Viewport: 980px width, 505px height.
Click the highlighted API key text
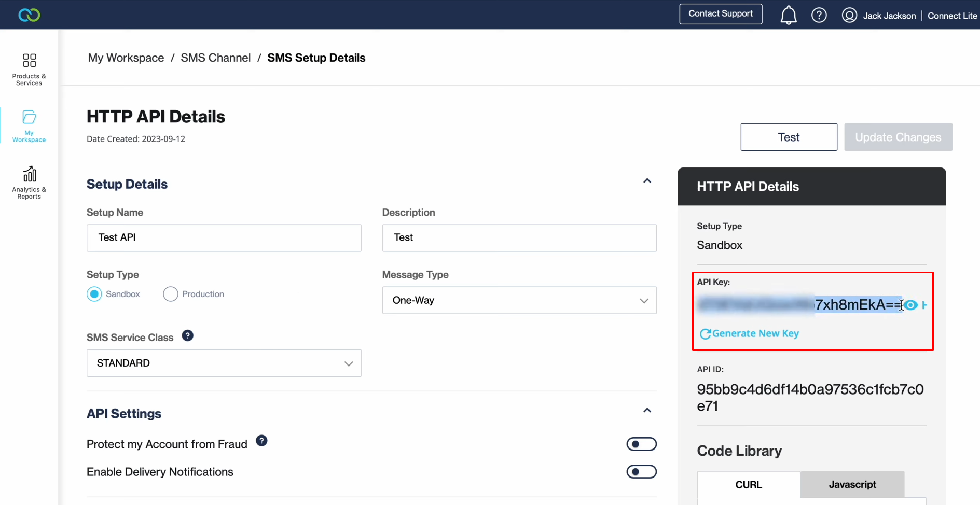click(x=800, y=305)
